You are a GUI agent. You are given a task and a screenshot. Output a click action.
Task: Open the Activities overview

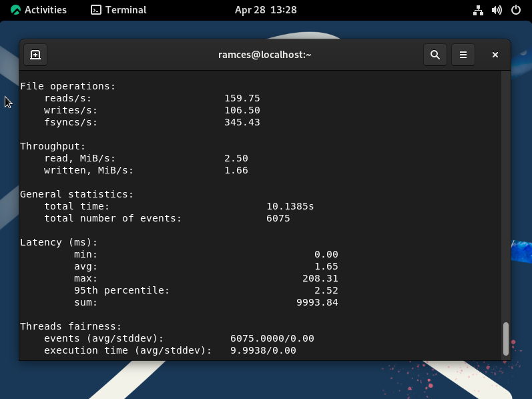click(x=39, y=10)
